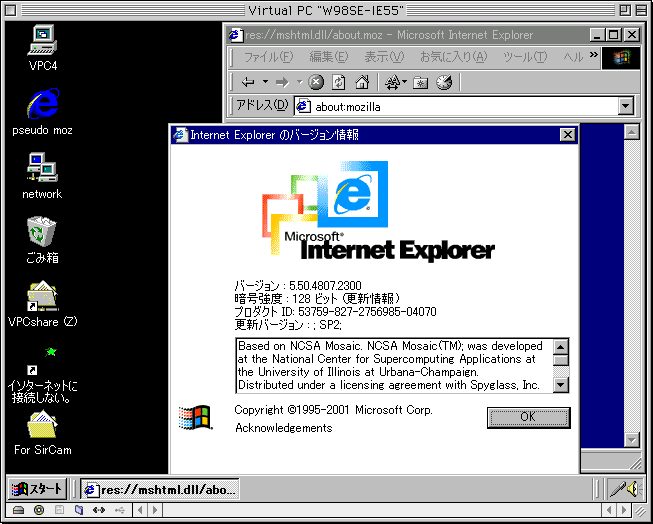Click the Windows flag logo in About dialog
The width and height of the screenshot is (653, 524).
click(196, 417)
